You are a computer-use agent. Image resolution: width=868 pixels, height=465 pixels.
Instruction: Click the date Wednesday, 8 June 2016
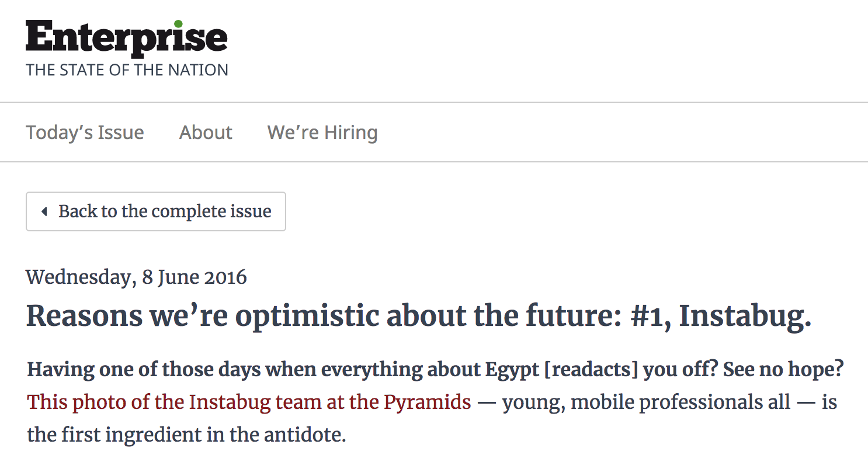[x=136, y=277]
